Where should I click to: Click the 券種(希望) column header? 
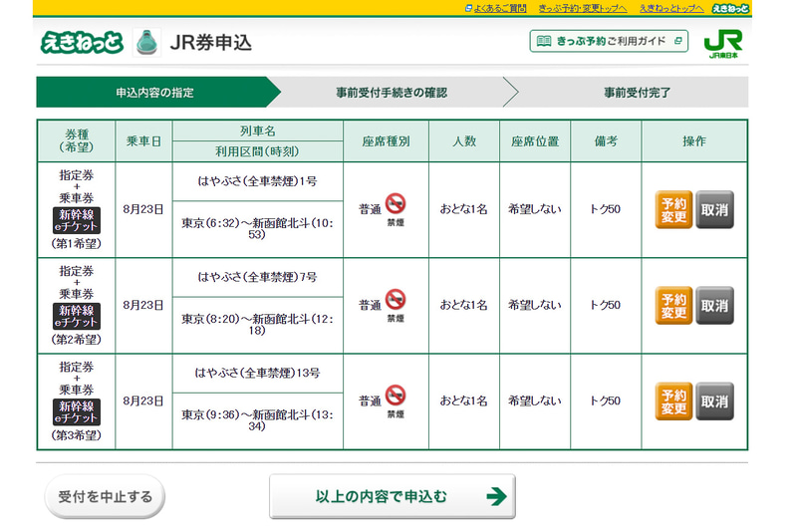[x=77, y=140]
